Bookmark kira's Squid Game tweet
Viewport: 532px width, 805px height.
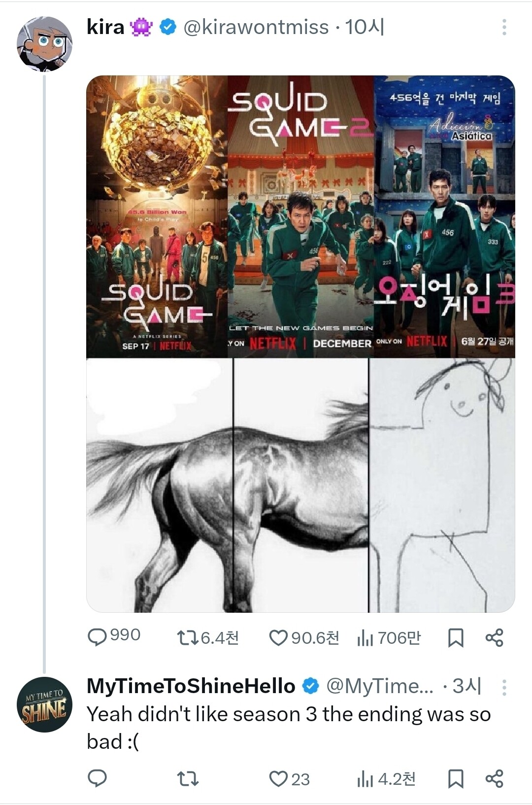point(455,638)
